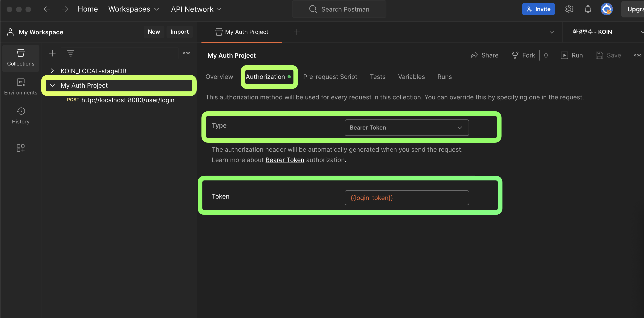
Task: Follow the Bearer Token documentation link
Action: [x=284, y=160]
